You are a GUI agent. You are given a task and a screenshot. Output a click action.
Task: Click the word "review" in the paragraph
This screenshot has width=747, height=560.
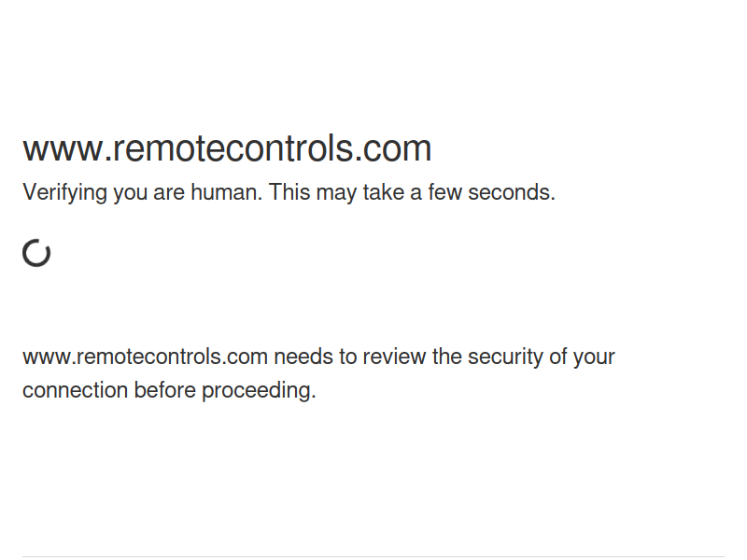coord(393,357)
